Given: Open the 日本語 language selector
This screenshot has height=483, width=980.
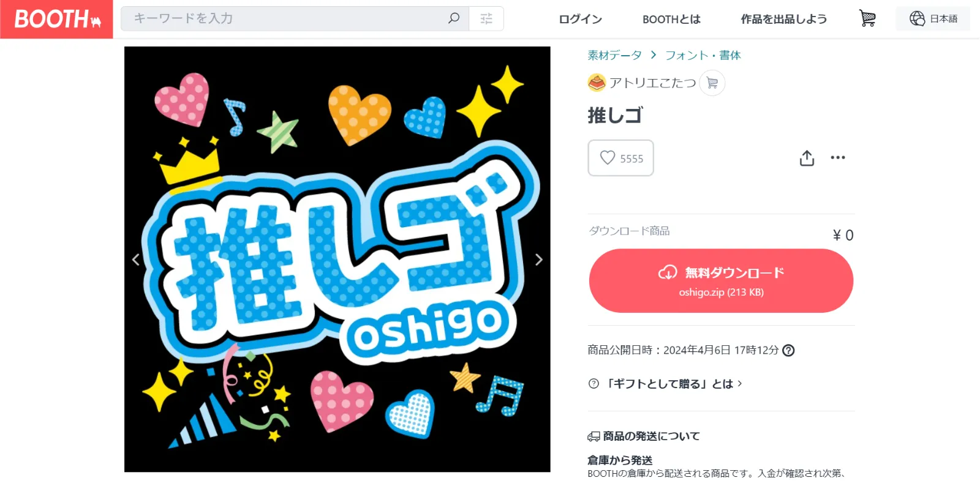Looking at the screenshot, I should tap(933, 19).
